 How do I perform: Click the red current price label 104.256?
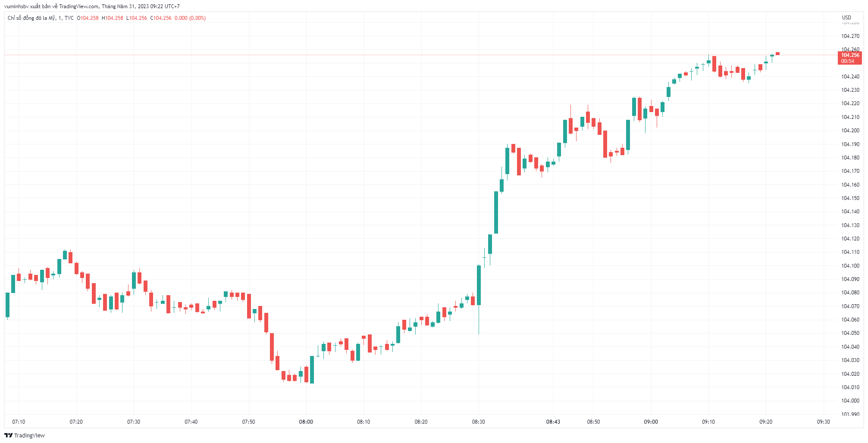pos(849,55)
